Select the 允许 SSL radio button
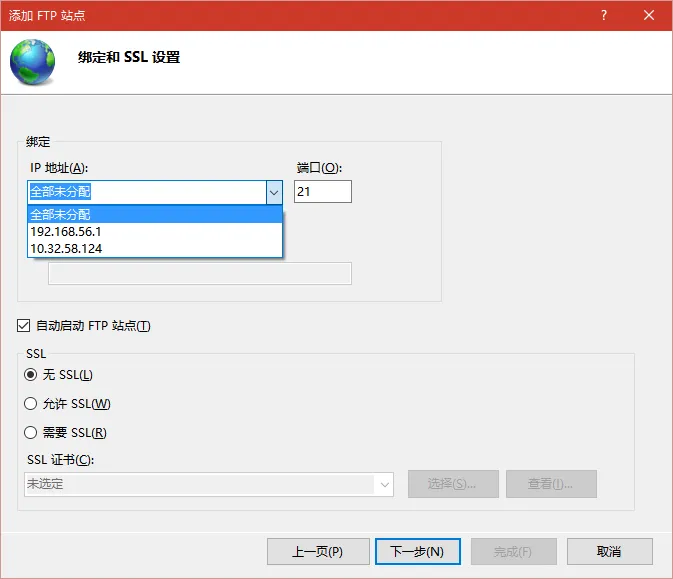The height and width of the screenshot is (579, 673). (x=30, y=403)
